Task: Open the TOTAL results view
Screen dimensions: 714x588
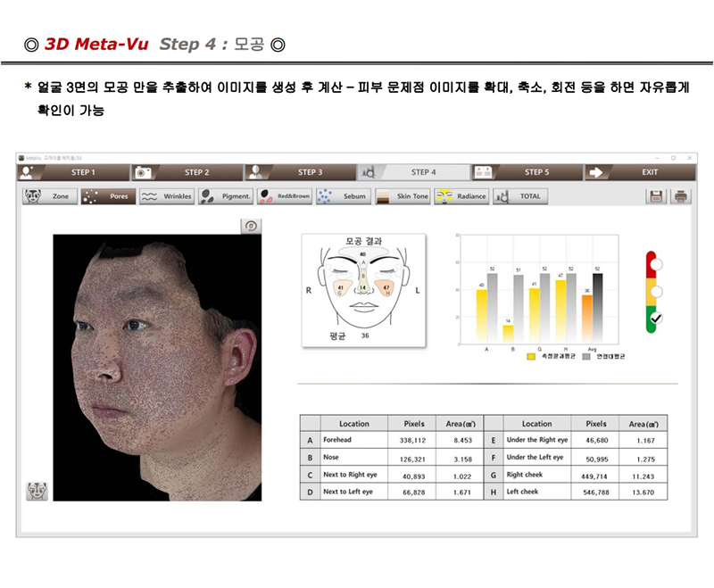Action: [x=521, y=196]
